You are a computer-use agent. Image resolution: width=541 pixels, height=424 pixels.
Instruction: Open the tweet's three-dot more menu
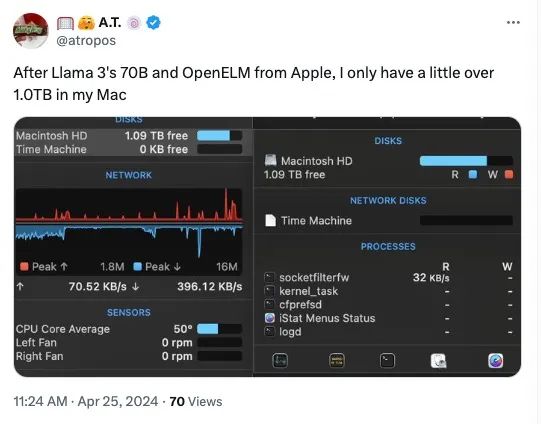click(x=513, y=22)
